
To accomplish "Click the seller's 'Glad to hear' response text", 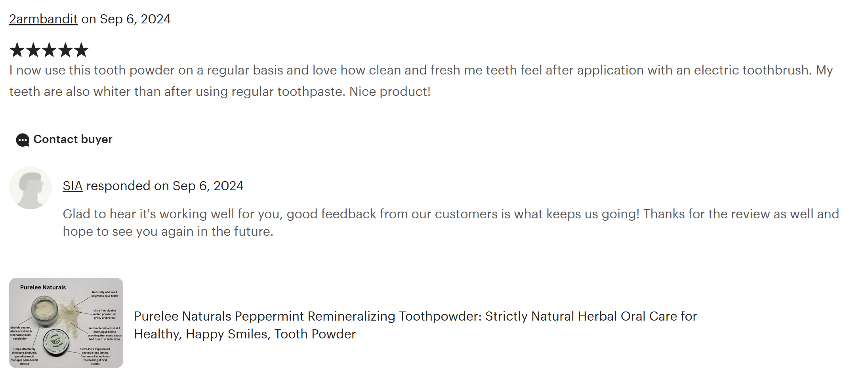I will [x=450, y=214].
